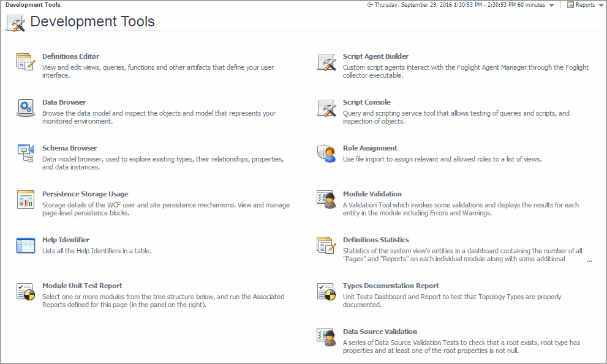The height and width of the screenshot is (364, 607).
Task: Click the Persistence Storage Usage chart icon
Action: click(x=26, y=199)
